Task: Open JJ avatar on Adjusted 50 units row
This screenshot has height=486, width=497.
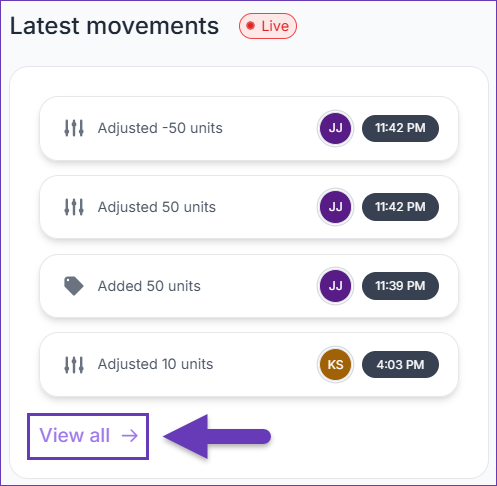Action: pos(335,207)
